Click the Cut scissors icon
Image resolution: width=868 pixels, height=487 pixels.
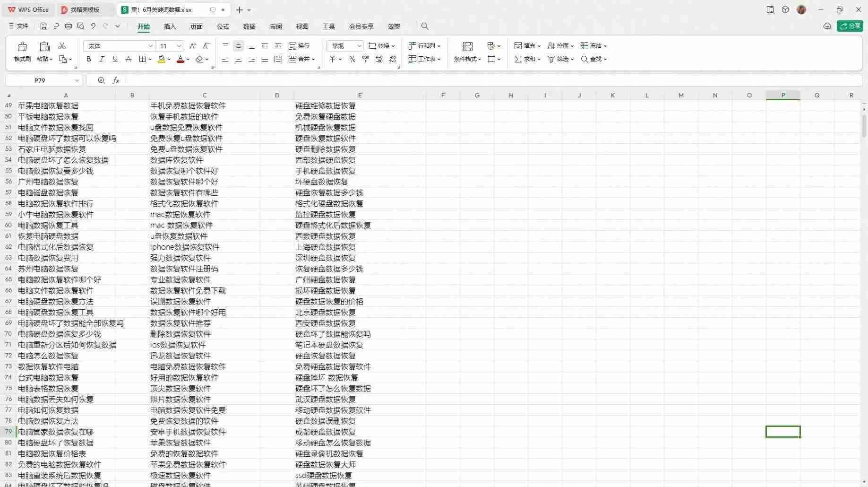point(62,46)
